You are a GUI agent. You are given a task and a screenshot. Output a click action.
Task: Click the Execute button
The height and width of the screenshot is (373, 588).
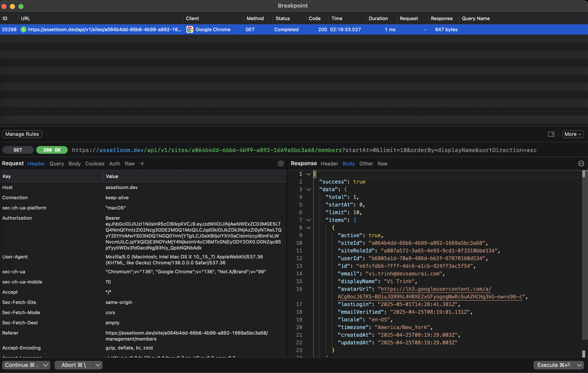[x=554, y=365]
